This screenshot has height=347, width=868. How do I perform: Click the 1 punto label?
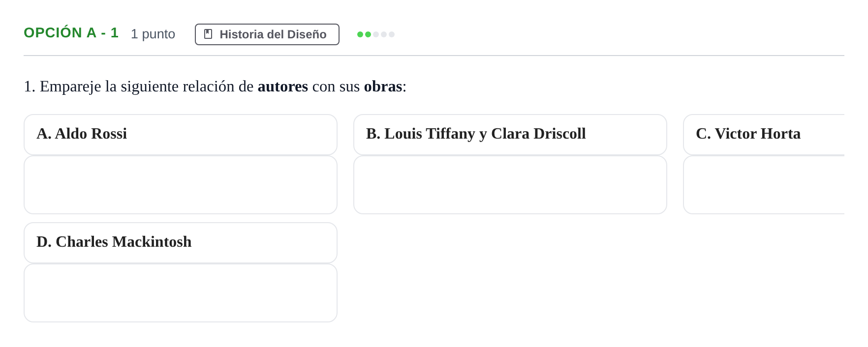click(153, 34)
